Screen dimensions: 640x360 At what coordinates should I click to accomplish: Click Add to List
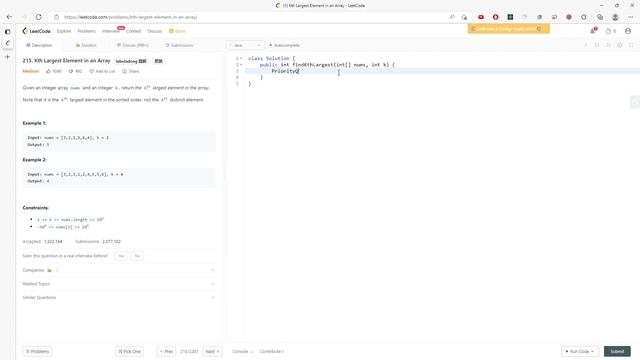coord(102,71)
